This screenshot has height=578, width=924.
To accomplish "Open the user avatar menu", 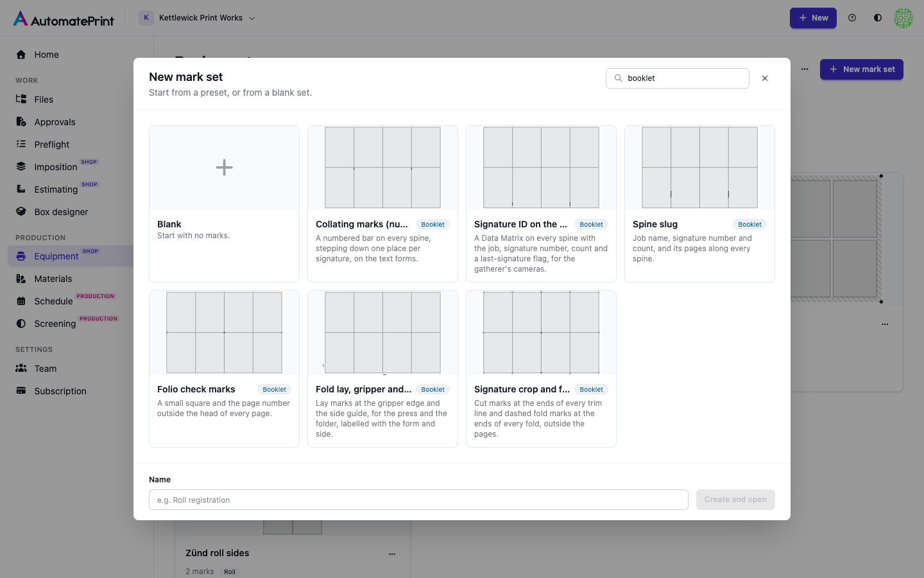I will pyautogui.click(x=903, y=18).
